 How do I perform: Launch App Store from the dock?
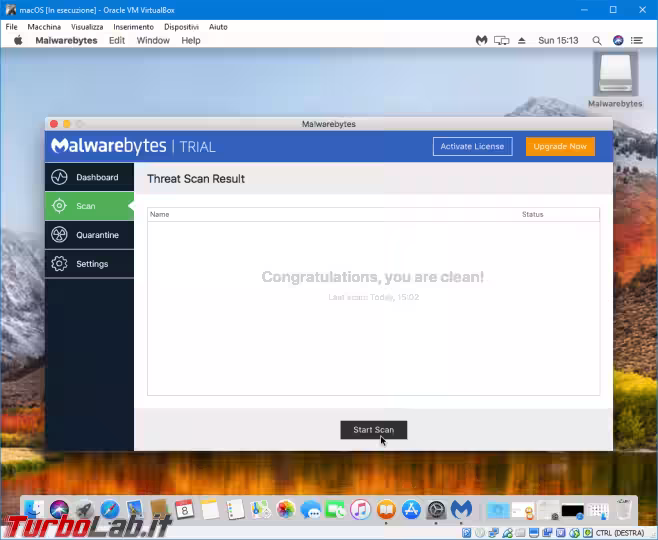tap(411, 510)
